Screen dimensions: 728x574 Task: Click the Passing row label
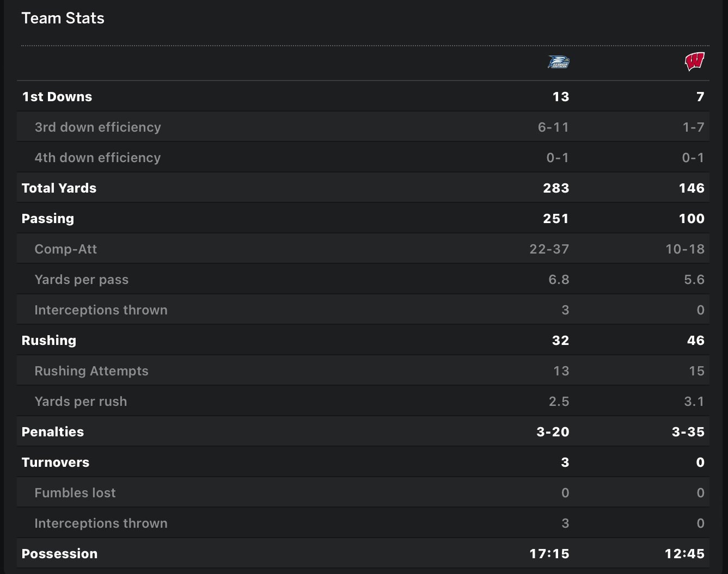(x=47, y=219)
